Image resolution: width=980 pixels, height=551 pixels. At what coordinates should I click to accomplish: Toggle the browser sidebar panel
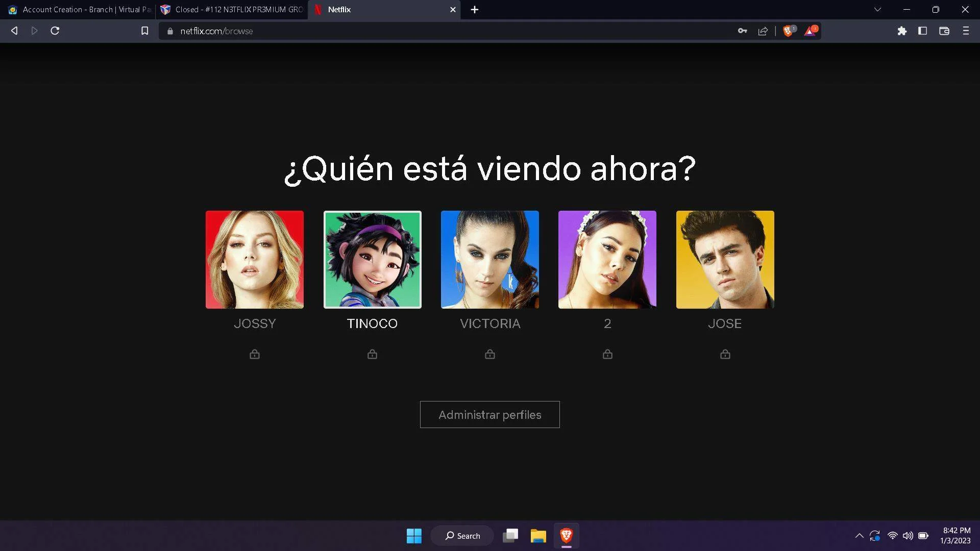click(922, 31)
